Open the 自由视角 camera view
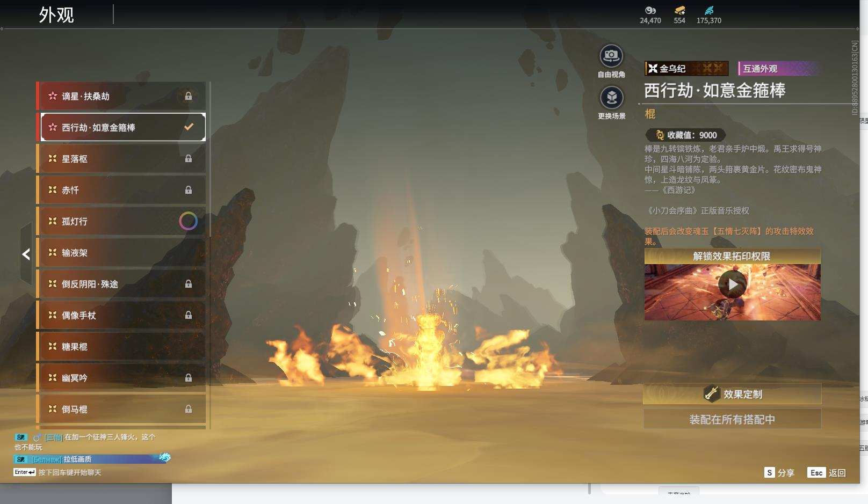This screenshot has width=868, height=504. point(611,56)
